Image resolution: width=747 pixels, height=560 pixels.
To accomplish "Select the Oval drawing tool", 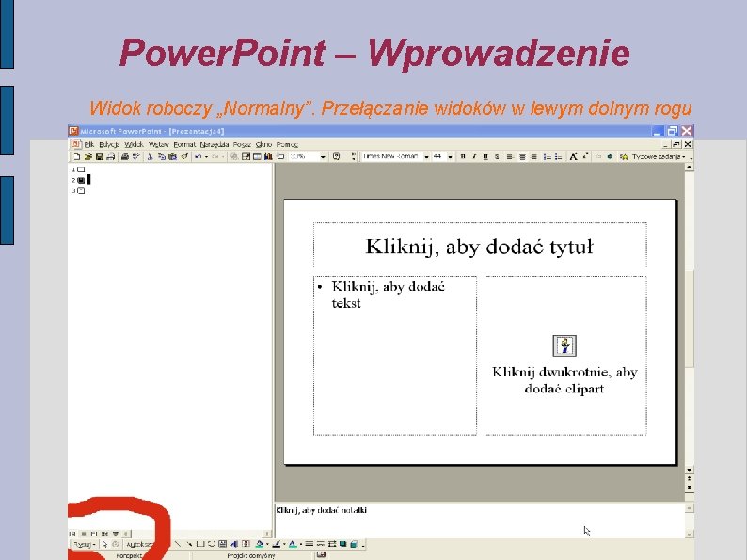I will (211, 544).
